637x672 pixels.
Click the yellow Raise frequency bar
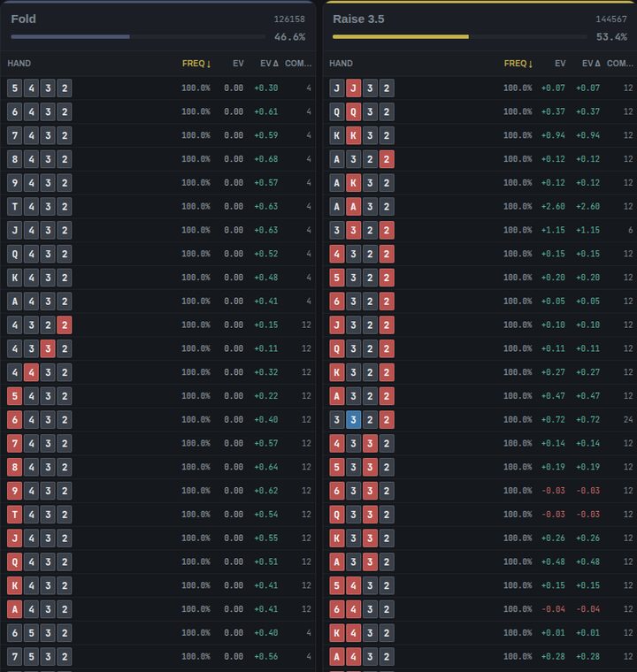(x=401, y=37)
